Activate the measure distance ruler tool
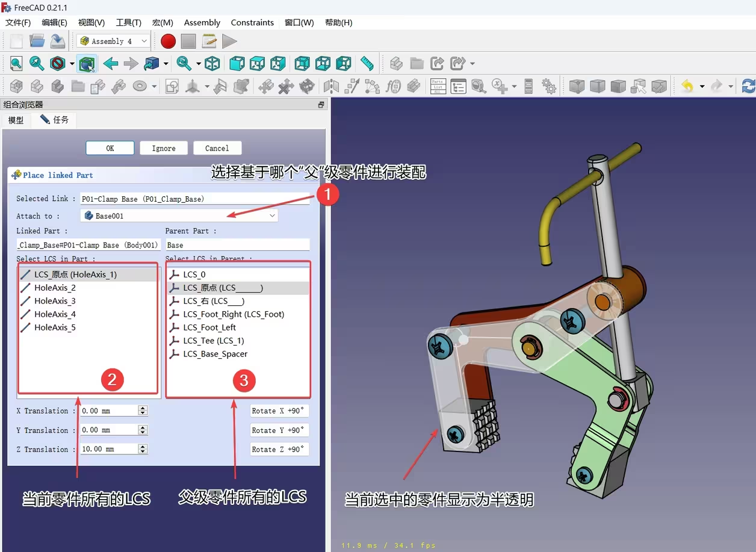This screenshot has height=552, width=756. click(x=367, y=63)
